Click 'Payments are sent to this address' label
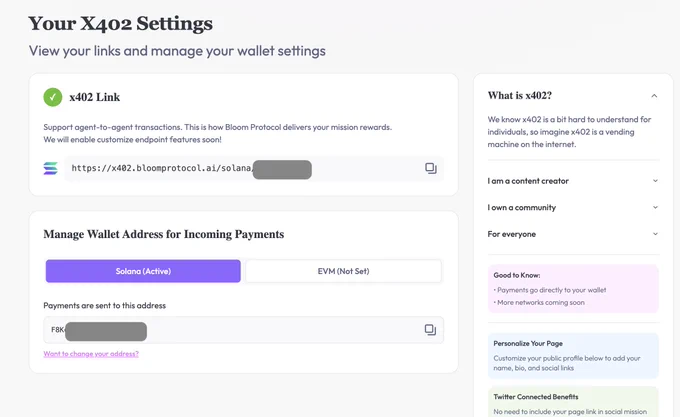Viewport: 680px width, 417px height. tap(105, 306)
